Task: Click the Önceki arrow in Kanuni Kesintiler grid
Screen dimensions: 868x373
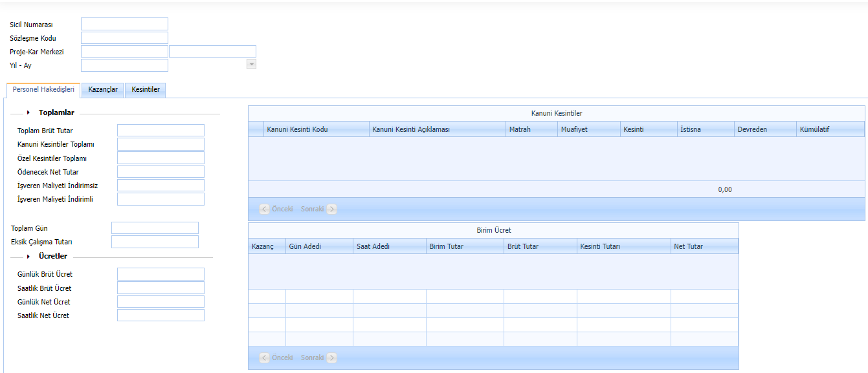Action: click(x=265, y=209)
